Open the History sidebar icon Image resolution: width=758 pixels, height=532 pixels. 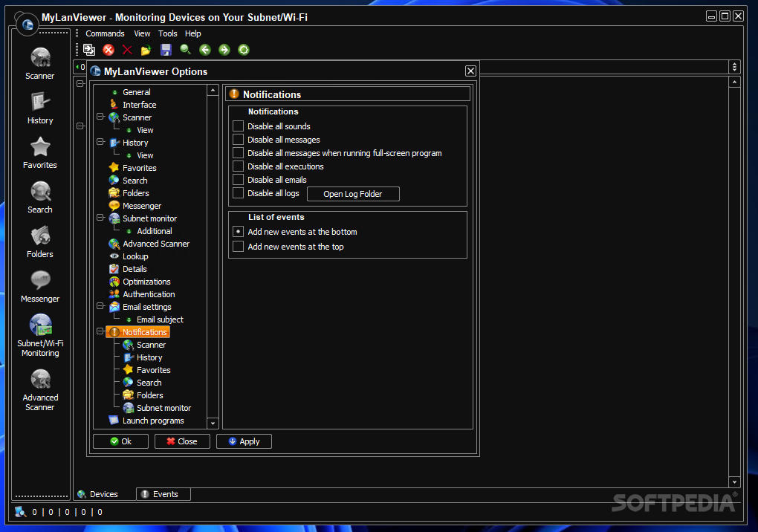tap(40, 108)
